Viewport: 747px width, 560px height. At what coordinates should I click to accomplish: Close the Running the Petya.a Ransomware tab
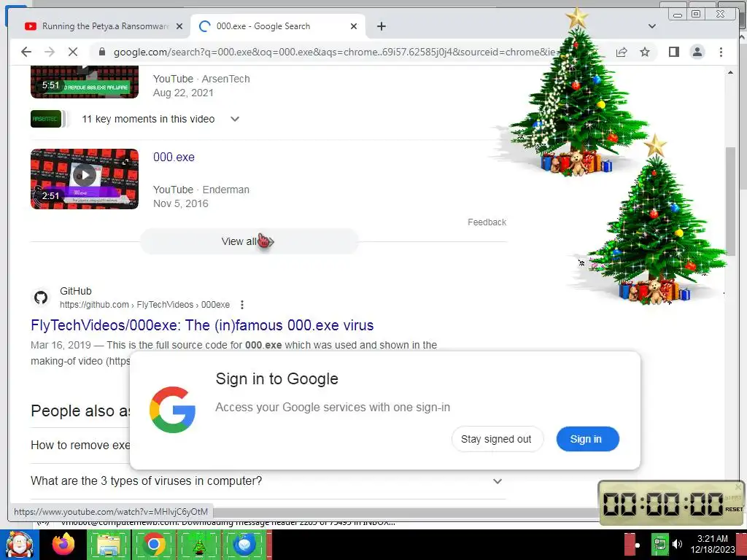[x=179, y=26]
